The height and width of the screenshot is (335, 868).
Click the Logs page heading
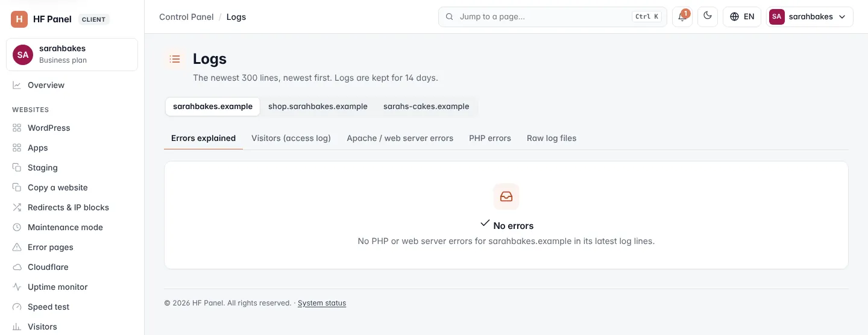pyautogui.click(x=210, y=59)
